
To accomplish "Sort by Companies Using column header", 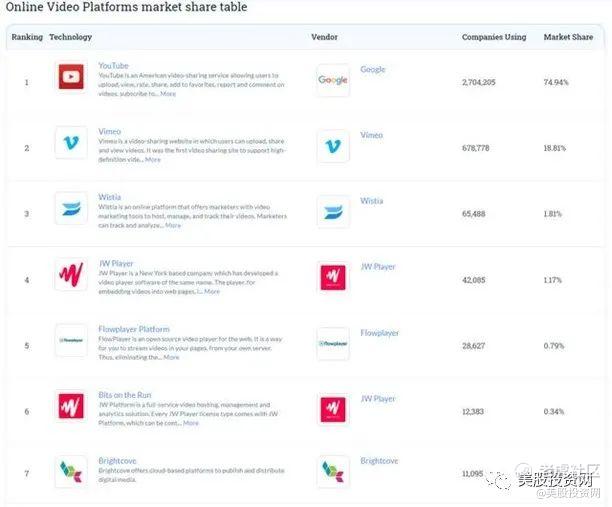I will (x=493, y=38).
